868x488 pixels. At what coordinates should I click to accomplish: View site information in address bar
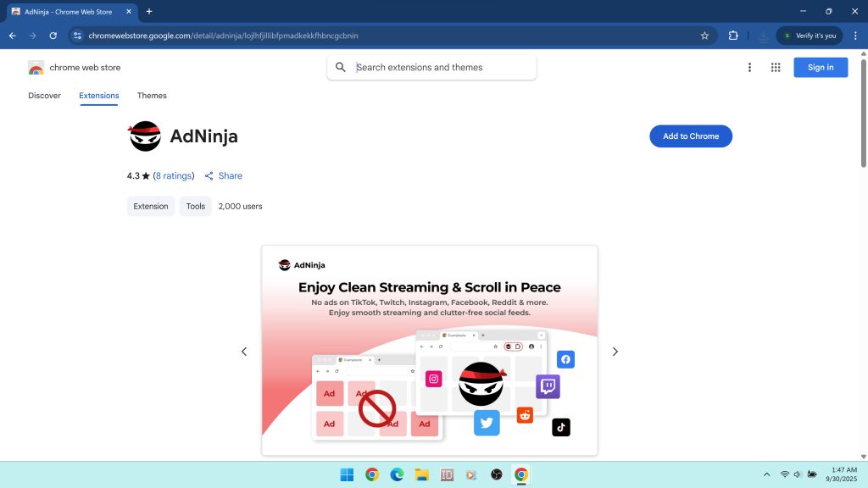click(x=77, y=36)
